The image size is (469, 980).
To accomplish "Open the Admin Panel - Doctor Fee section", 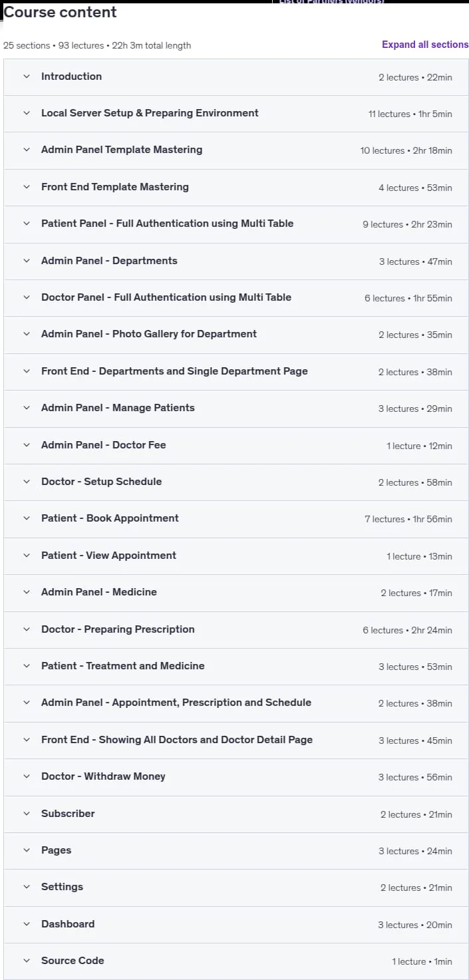I will coord(236,445).
